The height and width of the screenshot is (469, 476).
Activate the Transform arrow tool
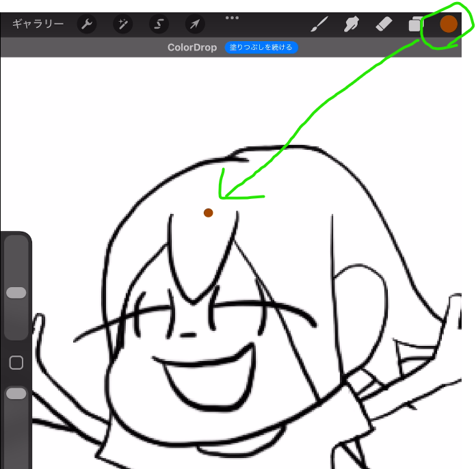(x=195, y=25)
